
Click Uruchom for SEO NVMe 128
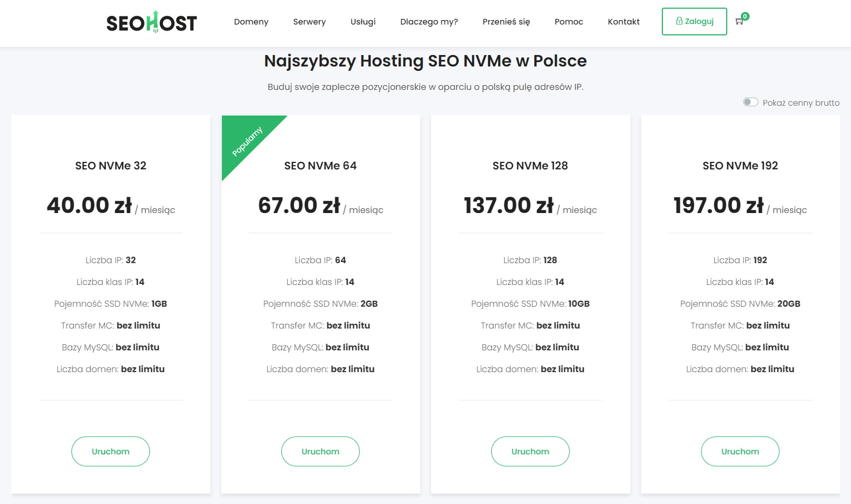coord(530,451)
